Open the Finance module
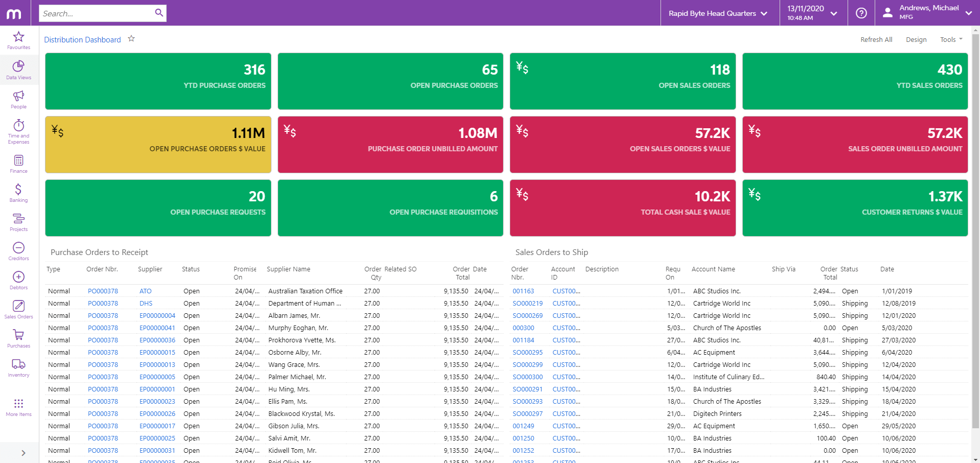 [x=18, y=164]
